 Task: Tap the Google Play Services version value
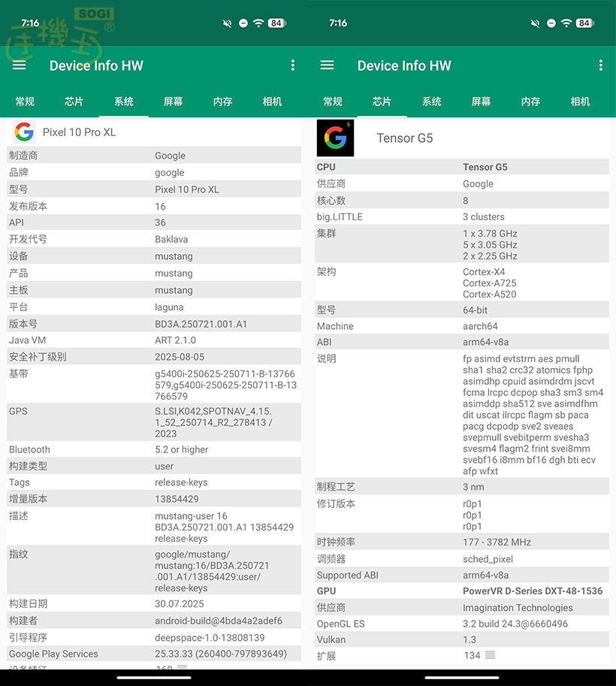221,654
